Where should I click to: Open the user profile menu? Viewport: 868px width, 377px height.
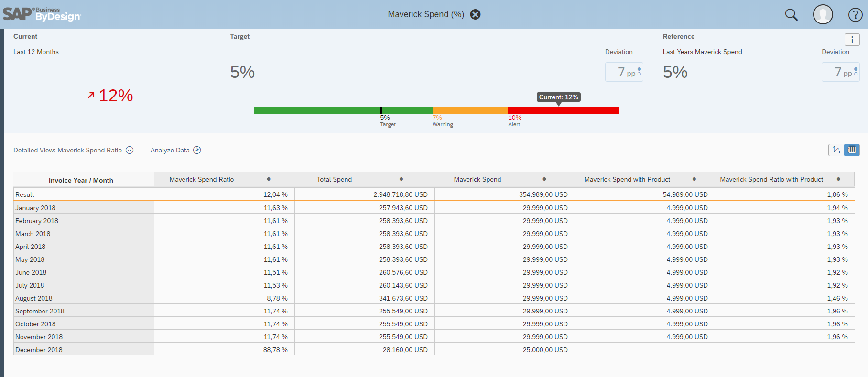tap(823, 14)
